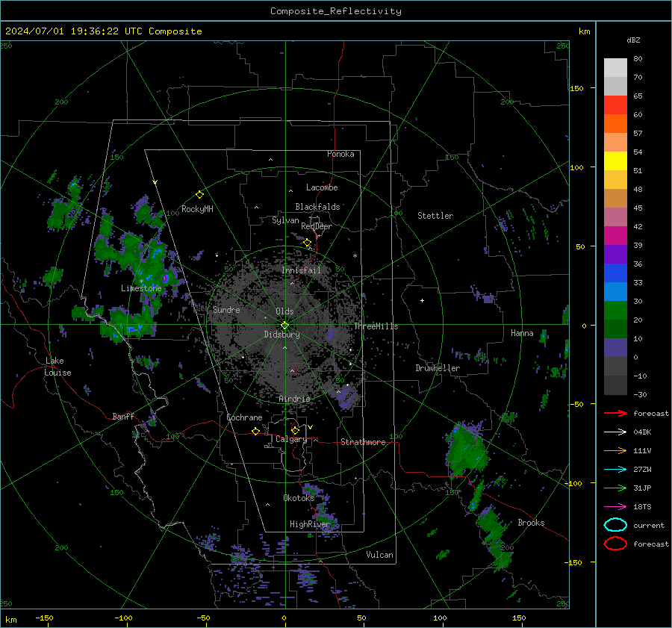Click the green storm cell northwest of Brooks

[467, 450]
